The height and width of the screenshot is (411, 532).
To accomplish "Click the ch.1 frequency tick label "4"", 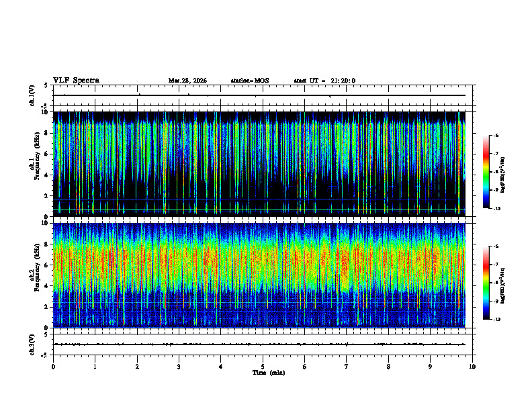I will (x=46, y=175).
